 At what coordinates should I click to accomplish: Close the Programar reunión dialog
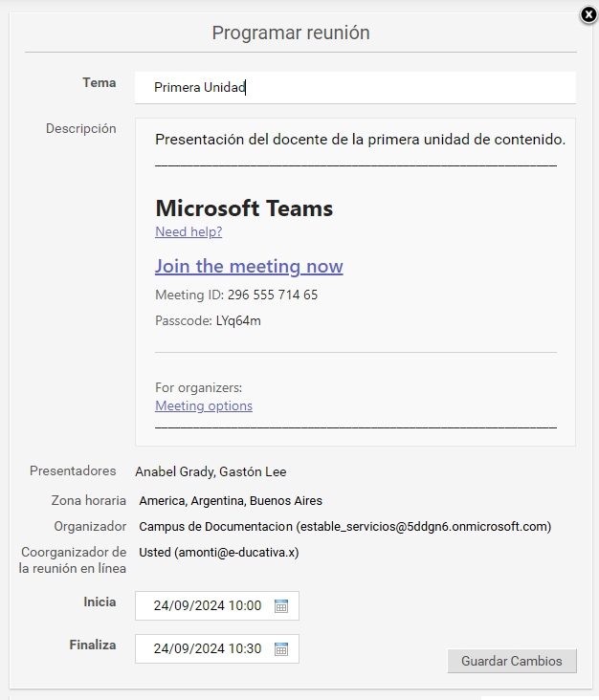(588, 14)
